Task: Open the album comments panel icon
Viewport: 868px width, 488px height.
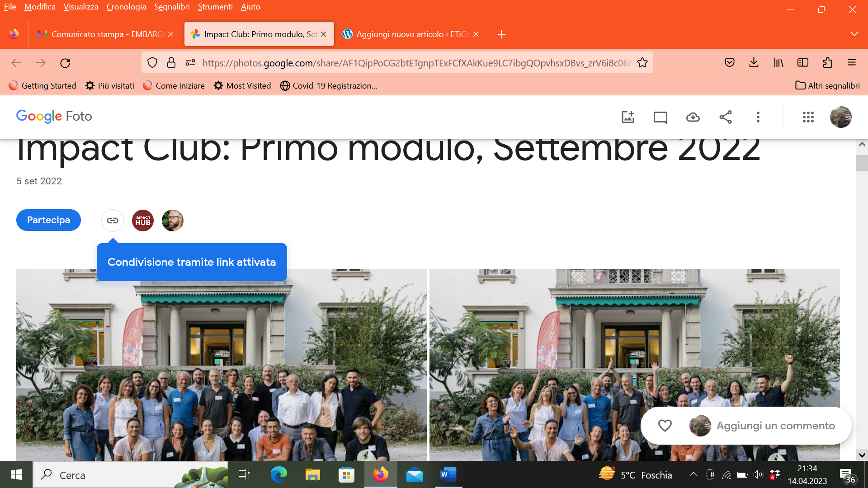Action: pos(660,117)
